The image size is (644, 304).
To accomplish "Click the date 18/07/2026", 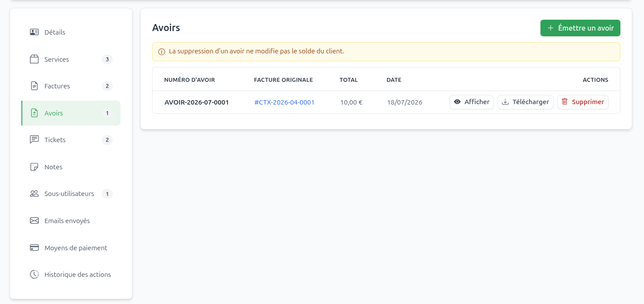I will click(405, 102).
